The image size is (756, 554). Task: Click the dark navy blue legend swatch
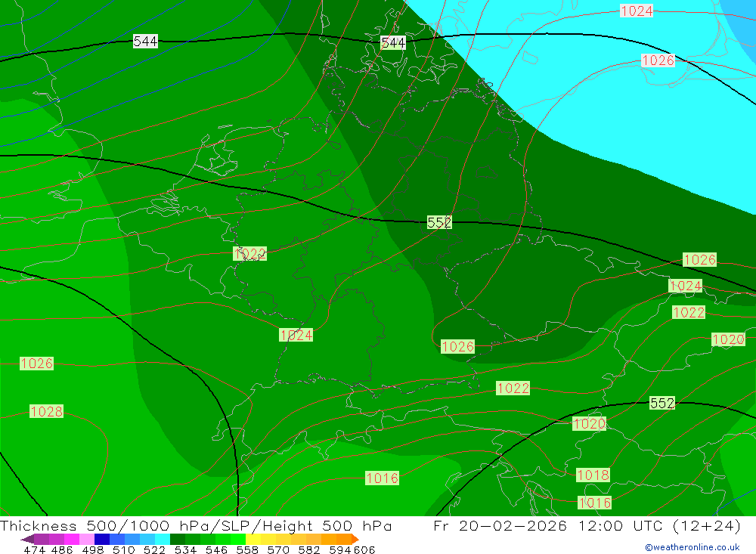(x=102, y=539)
